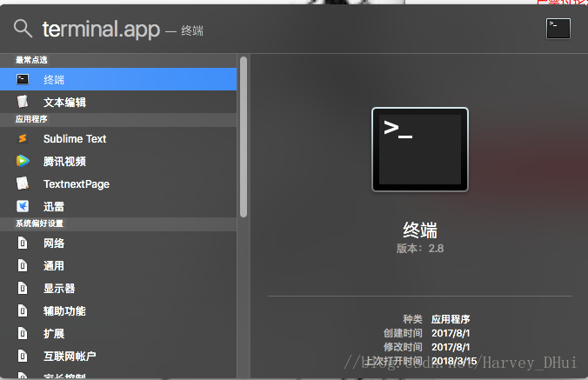Viewport: 588px width, 380px height.
Task: Open the 通用 system preference result
Action: (118, 265)
